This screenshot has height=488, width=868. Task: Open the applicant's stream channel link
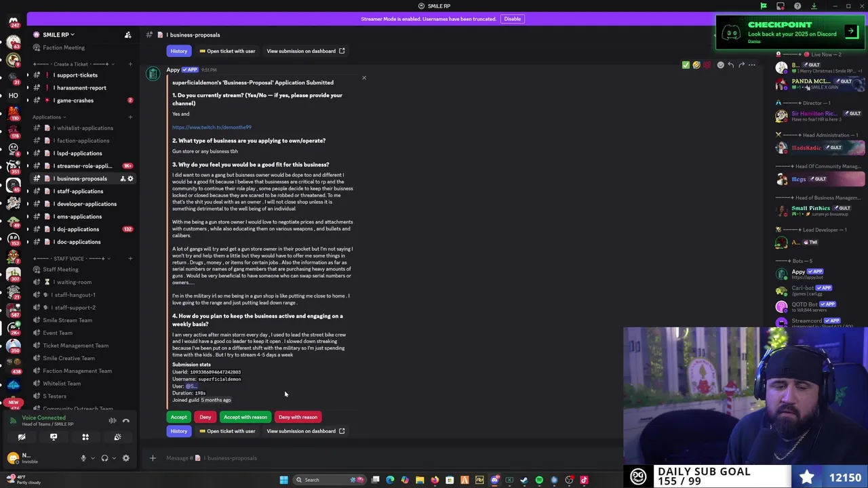212,127
